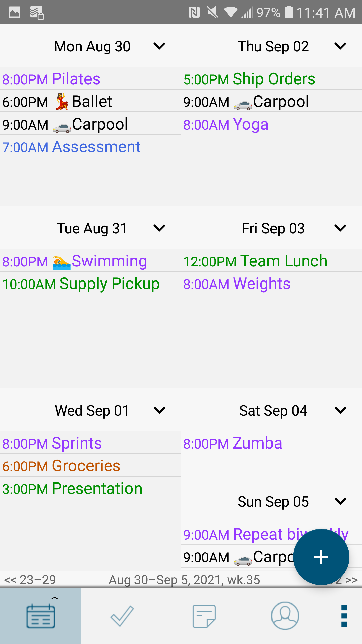Open the calendar view tab
Screen dimensions: 362x644
tap(41, 616)
